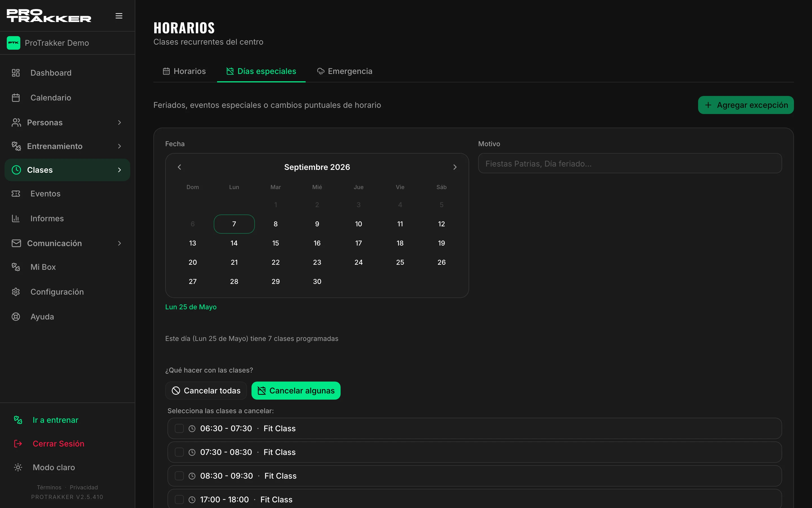Select the Cancelar todas option
Viewport: 812px width, 508px height.
click(206, 391)
